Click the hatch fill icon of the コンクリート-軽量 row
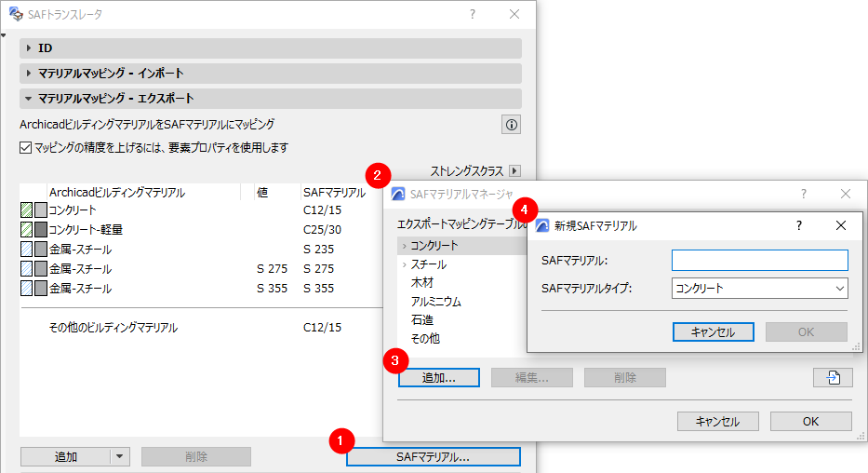This screenshot has width=868, height=473. coord(27,229)
